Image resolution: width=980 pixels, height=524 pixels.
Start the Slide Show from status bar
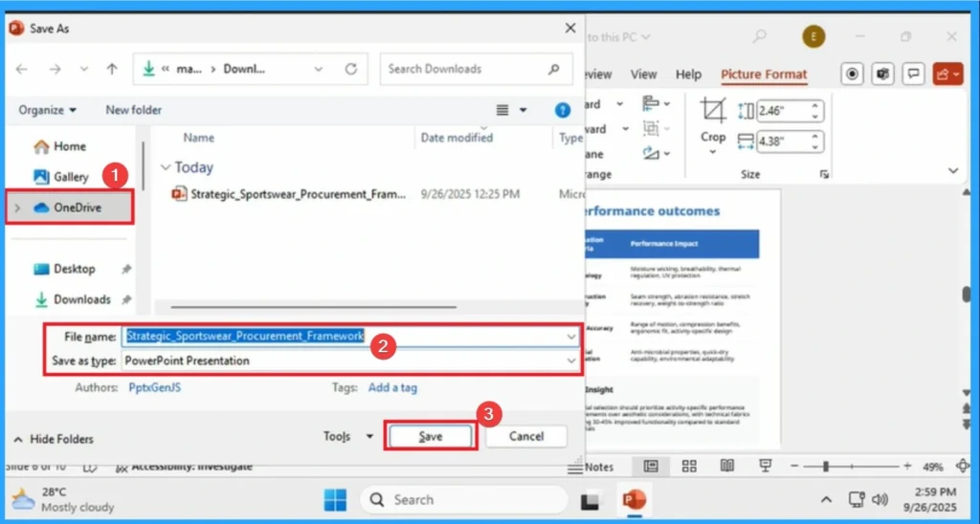765,467
